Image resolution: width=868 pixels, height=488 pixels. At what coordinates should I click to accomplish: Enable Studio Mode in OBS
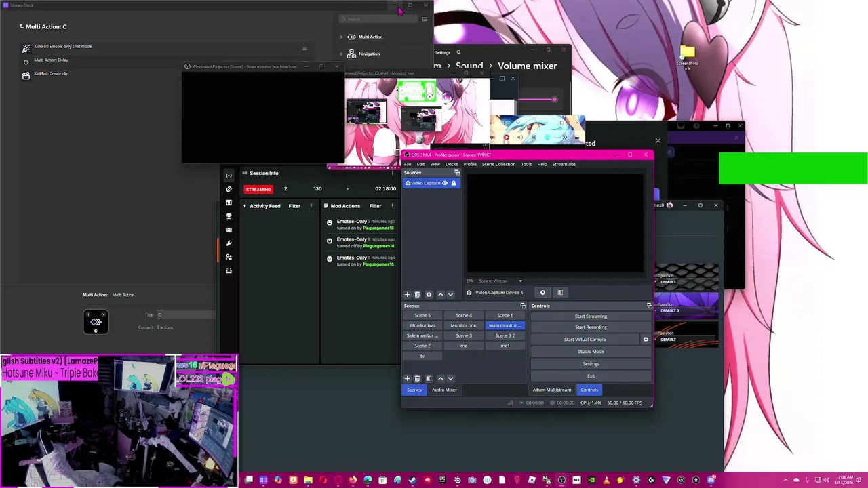coord(591,351)
